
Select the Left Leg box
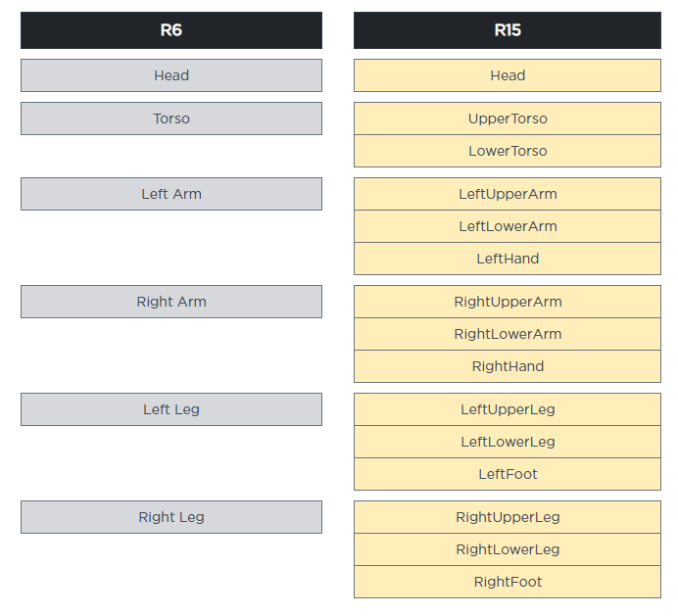(171, 409)
